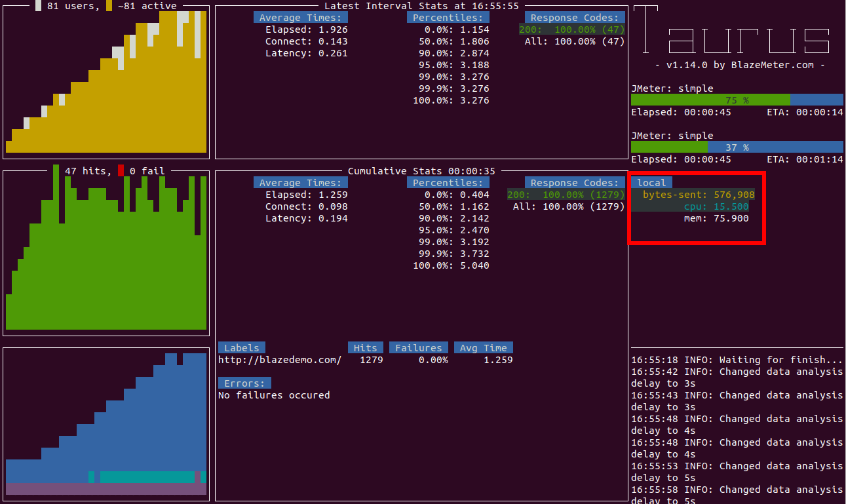This screenshot has width=846, height=504.
Task: Click Average Times header in Cumulative Stats
Action: click(301, 183)
